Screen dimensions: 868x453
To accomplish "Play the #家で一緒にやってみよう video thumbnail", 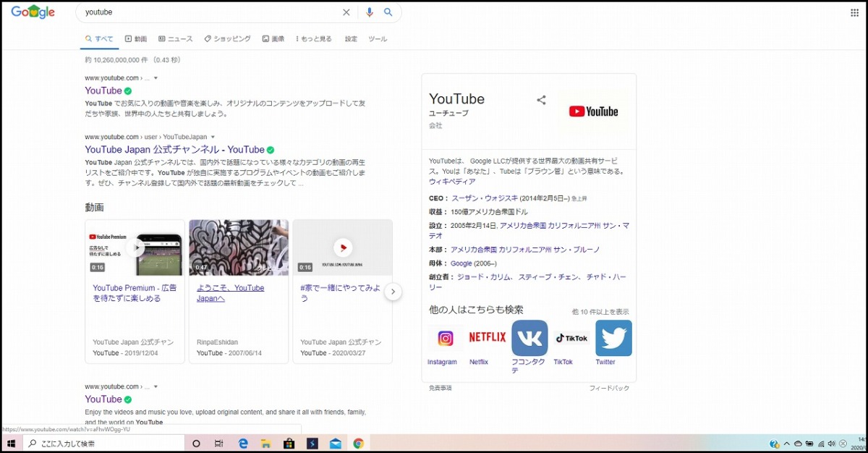I will point(343,247).
